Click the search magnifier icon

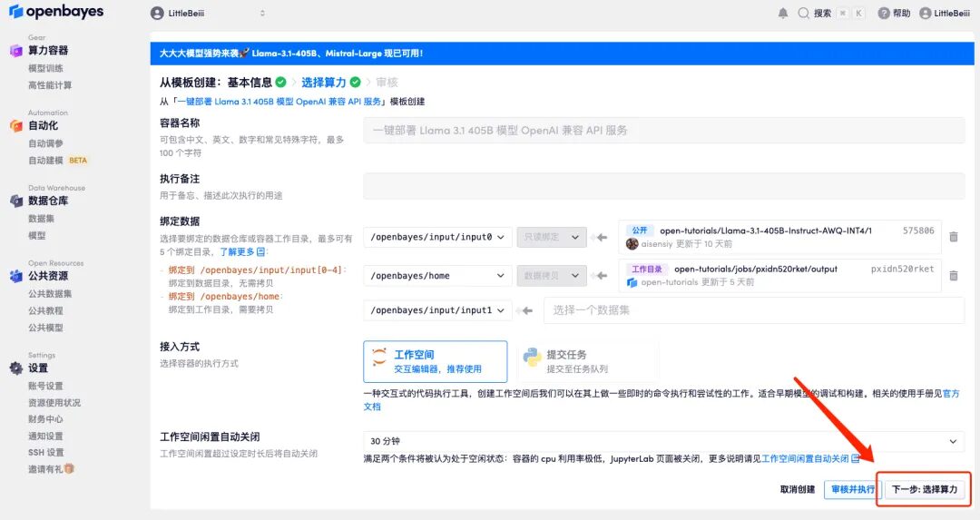[803, 14]
